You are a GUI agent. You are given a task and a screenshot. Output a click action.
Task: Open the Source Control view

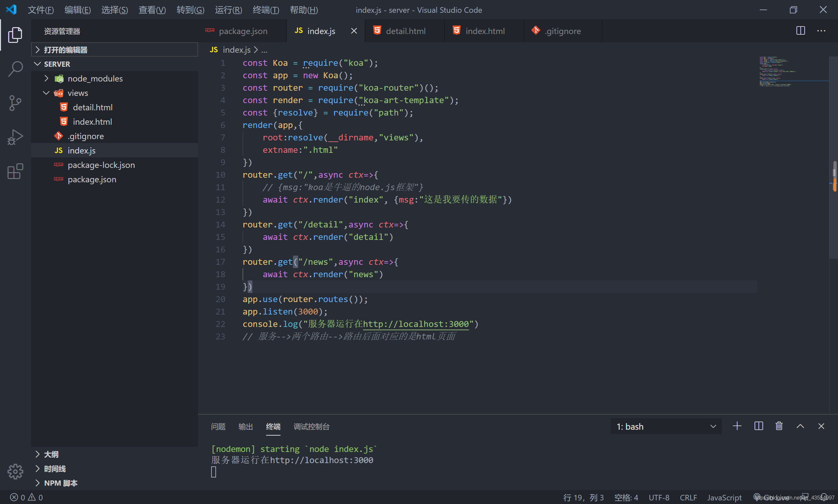coord(15,103)
